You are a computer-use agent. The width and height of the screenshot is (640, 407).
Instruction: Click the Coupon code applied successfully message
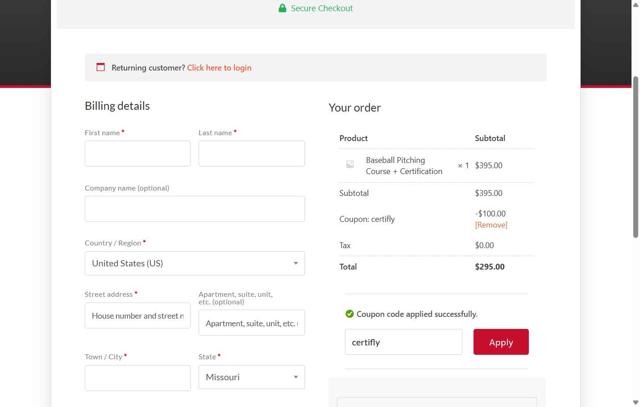[417, 314]
